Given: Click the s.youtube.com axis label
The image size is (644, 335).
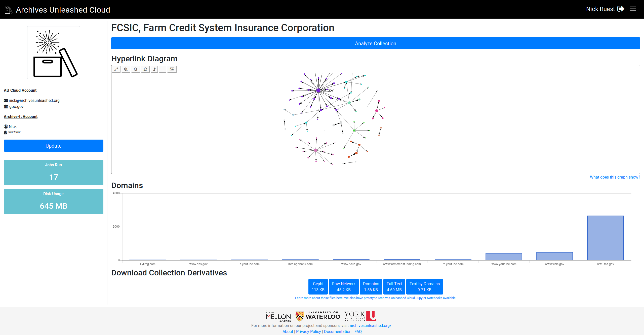Looking at the screenshot, I should pos(250,264).
